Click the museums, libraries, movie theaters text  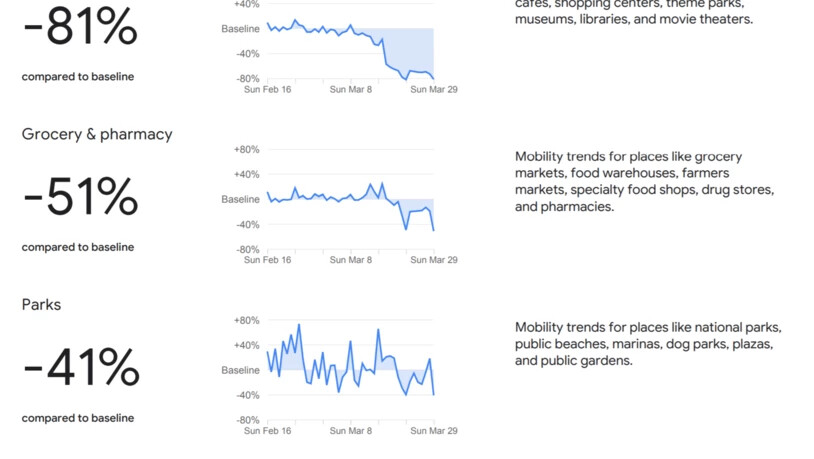click(x=634, y=19)
